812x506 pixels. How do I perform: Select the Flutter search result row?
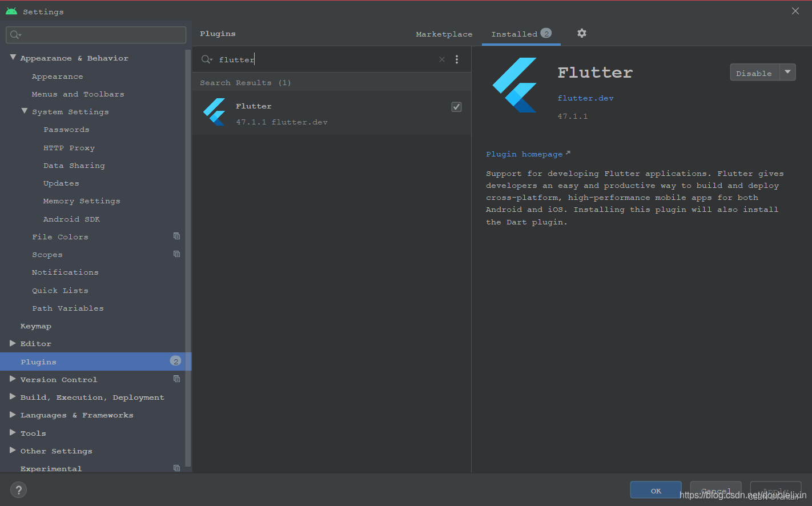pyautogui.click(x=332, y=113)
